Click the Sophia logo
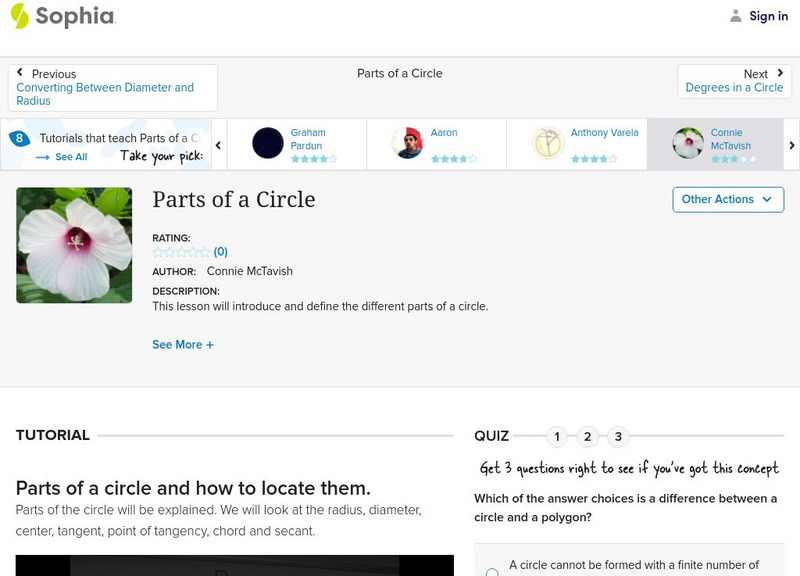Viewport: 800px width, 576px height. coord(62,16)
